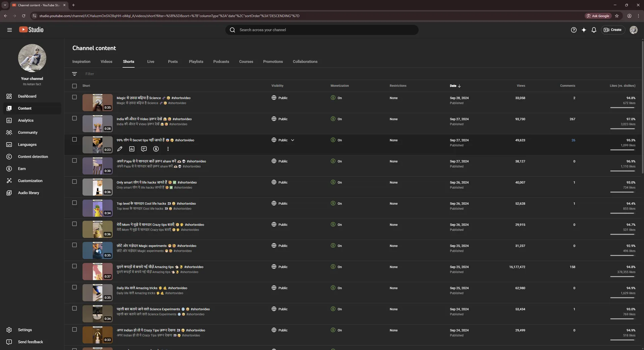Switch to the Videos tab
644x350 pixels.
pos(106,62)
